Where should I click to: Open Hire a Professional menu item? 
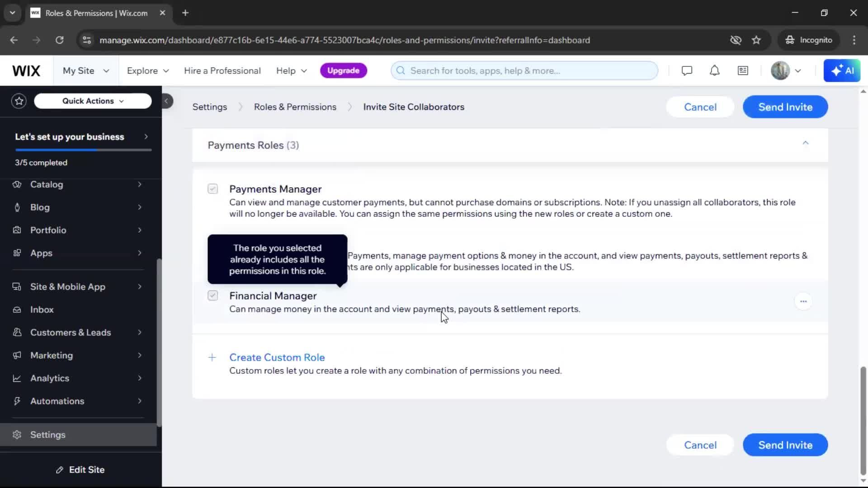click(x=222, y=70)
